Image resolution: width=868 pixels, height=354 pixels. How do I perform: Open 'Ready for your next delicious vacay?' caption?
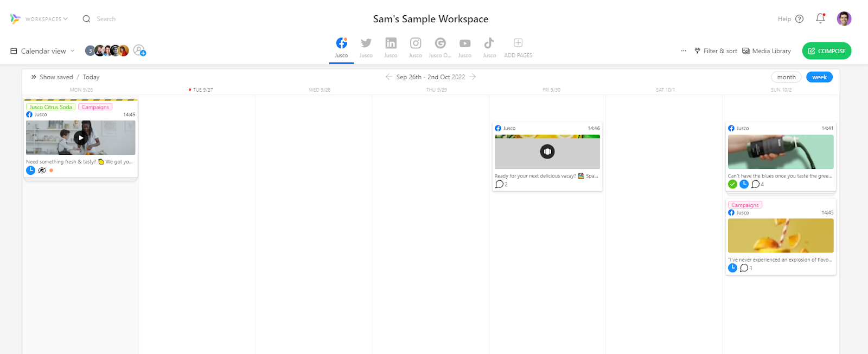click(546, 176)
